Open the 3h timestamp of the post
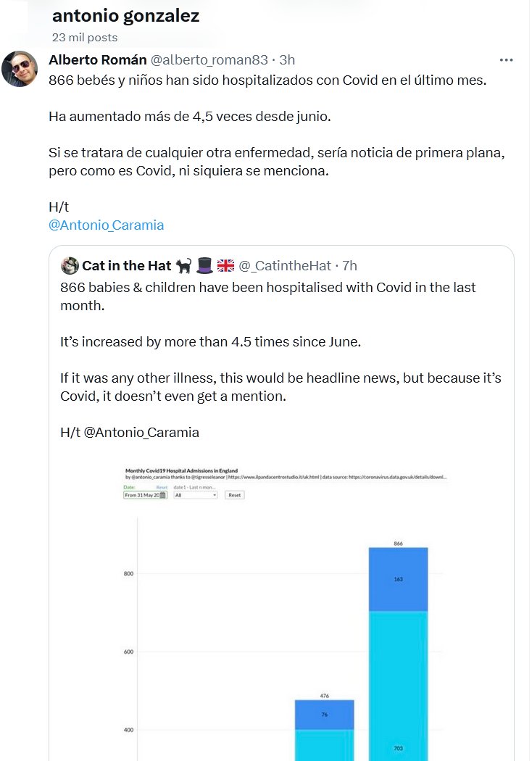This screenshot has height=761, width=532. (x=287, y=59)
